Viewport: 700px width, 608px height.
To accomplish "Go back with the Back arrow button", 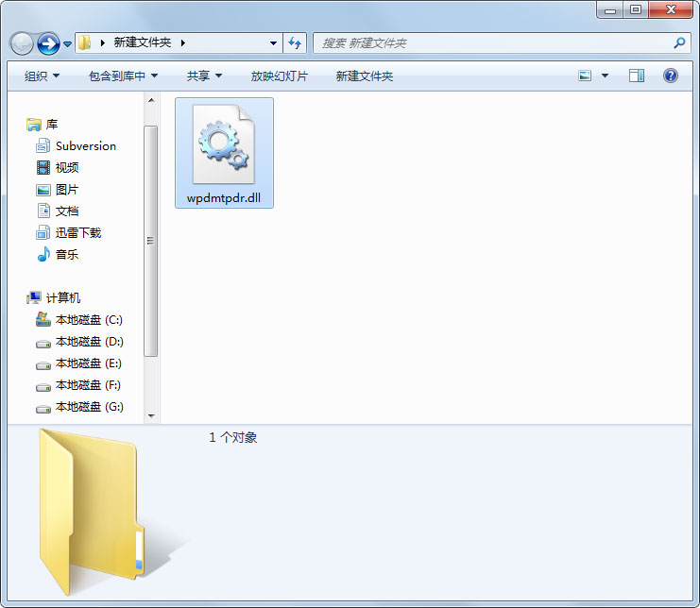I will [22, 43].
